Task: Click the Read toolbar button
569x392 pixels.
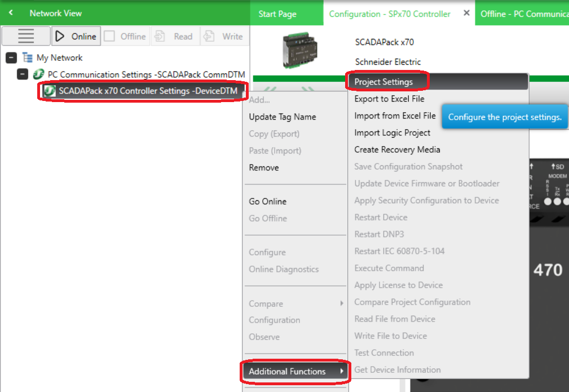Action: (x=175, y=36)
